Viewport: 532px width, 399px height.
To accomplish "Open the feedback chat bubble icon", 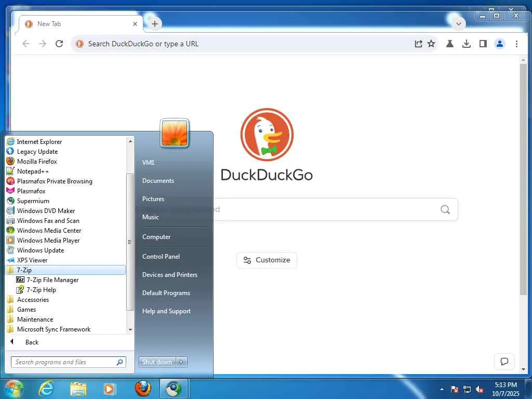I will pyautogui.click(x=504, y=362).
